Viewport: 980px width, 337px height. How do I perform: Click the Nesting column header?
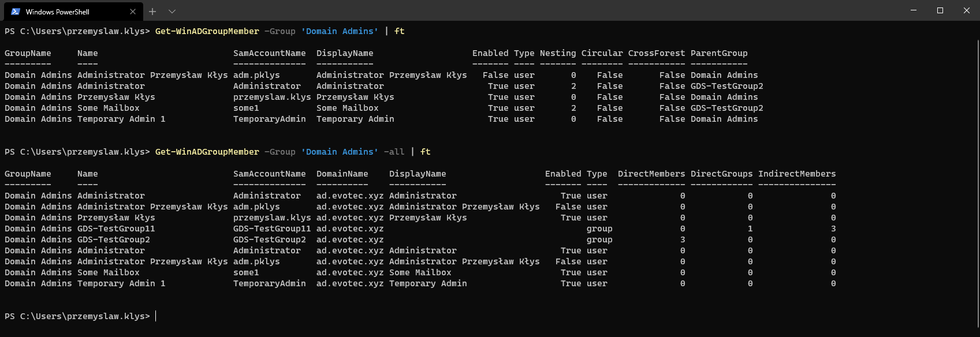[558, 53]
